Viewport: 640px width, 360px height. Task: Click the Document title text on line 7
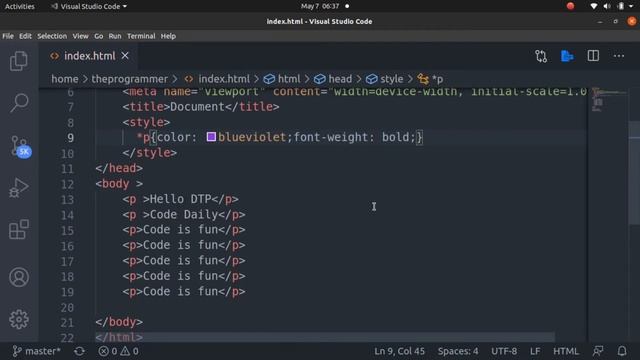pyautogui.click(x=197, y=107)
